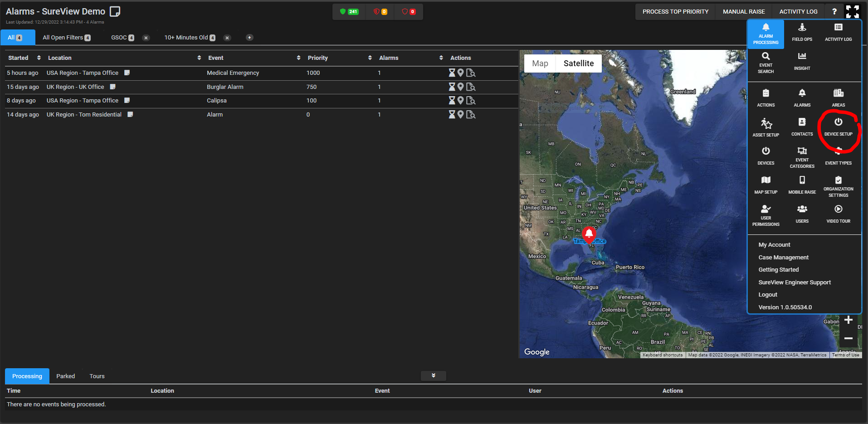Open User Permissions settings
This screenshot has height=424, width=868.
tap(766, 214)
